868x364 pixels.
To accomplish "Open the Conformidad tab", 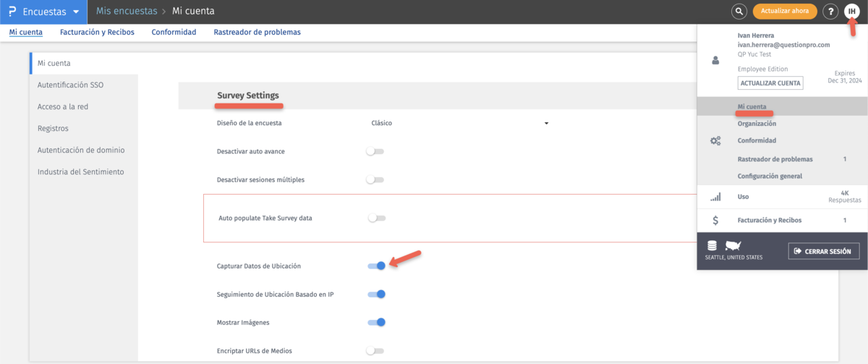I will tap(174, 32).
